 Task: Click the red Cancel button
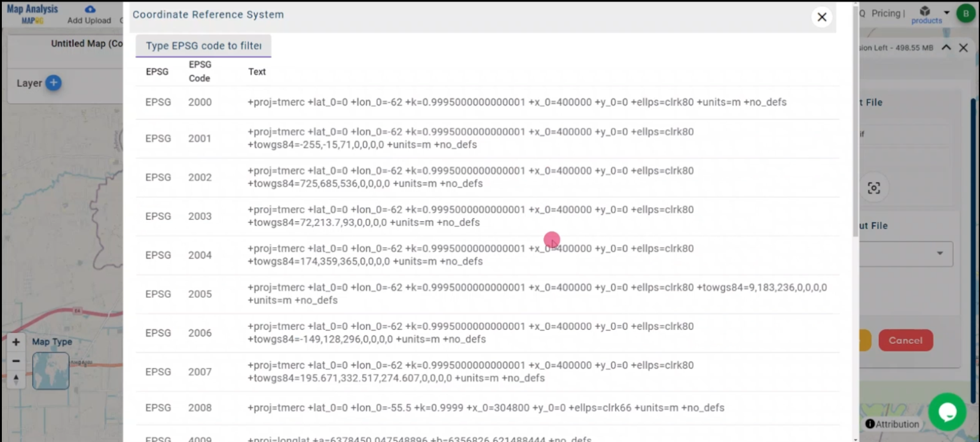[905, 340]
